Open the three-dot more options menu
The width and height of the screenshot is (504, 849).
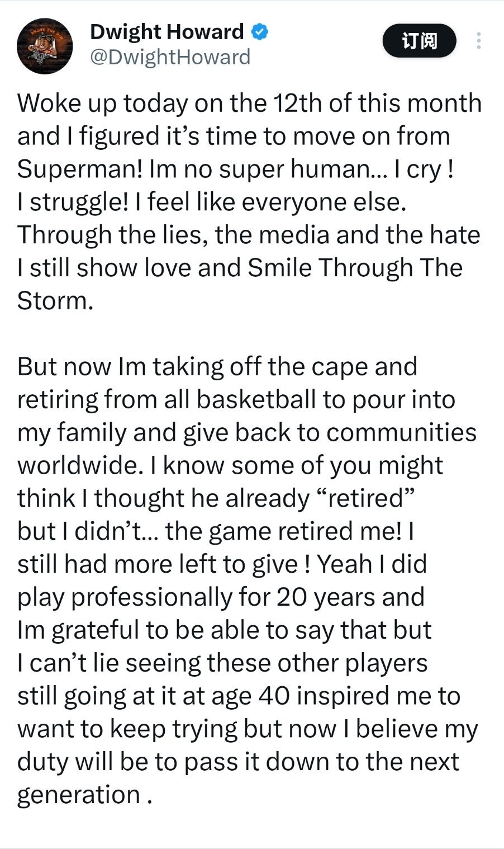(x=478, y=41)
